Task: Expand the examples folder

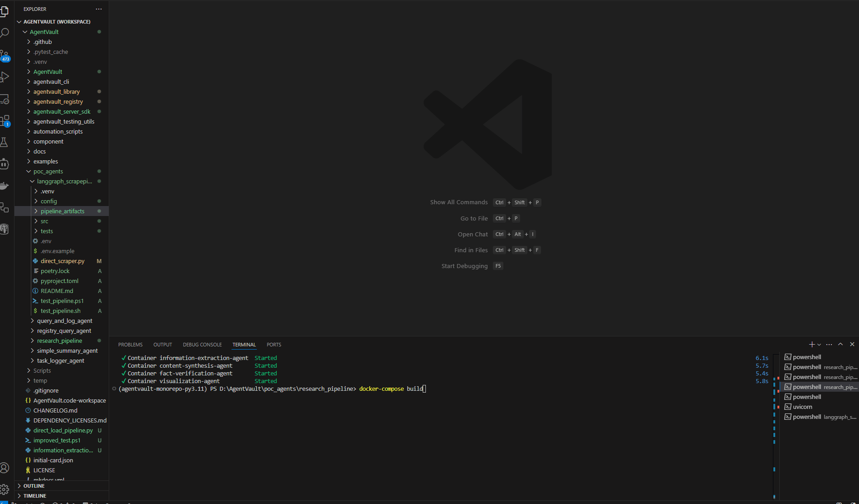Action: click(45, 161)
